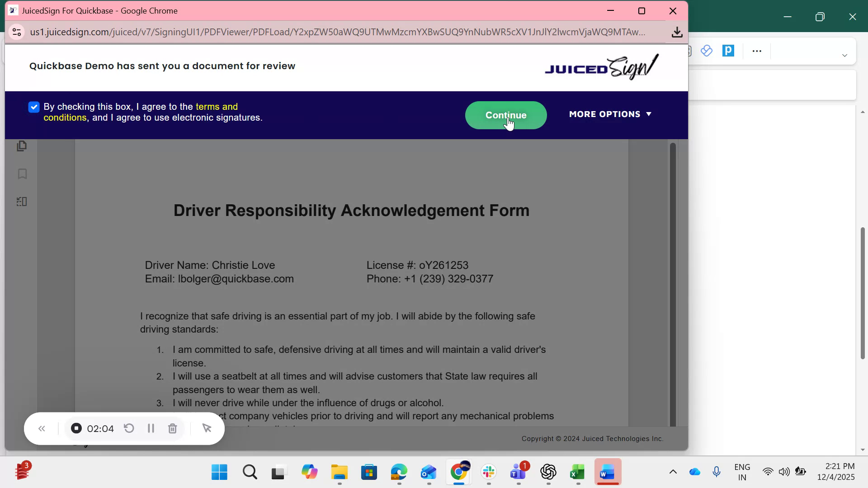Delete the current recording

click(x=172, y=428)
